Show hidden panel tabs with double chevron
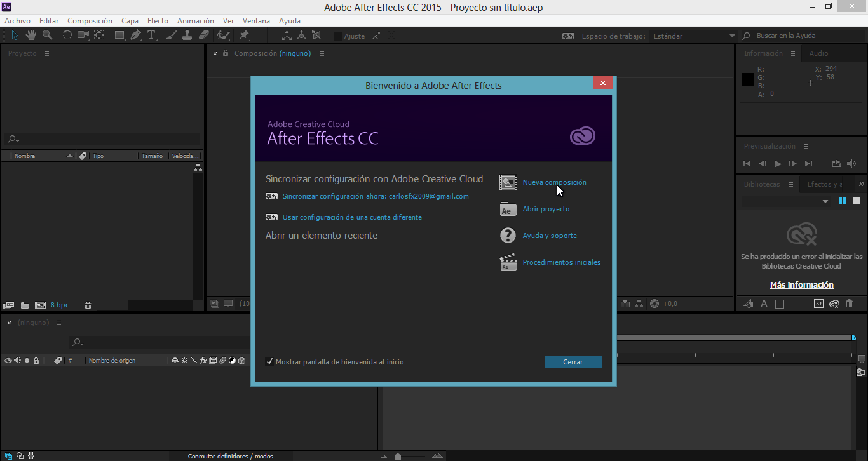The width and height of the screenshot is (868, 461). point(862,184)
